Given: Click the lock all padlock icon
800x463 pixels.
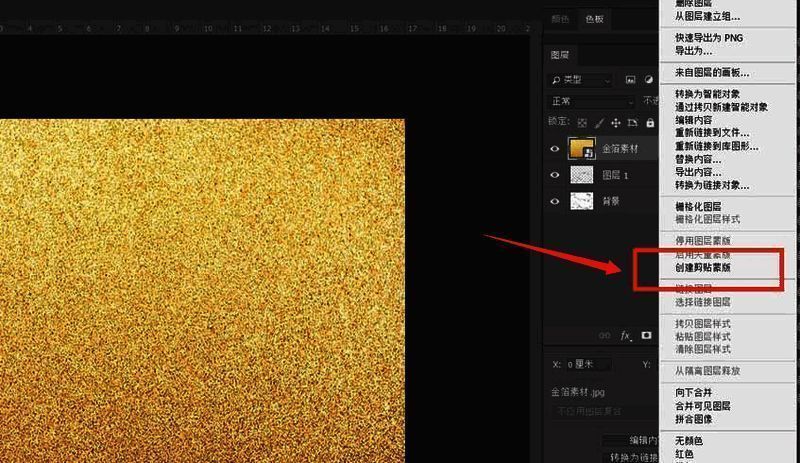Looking at the screenshot, I should pyautogui.click(x=650, y=123).
